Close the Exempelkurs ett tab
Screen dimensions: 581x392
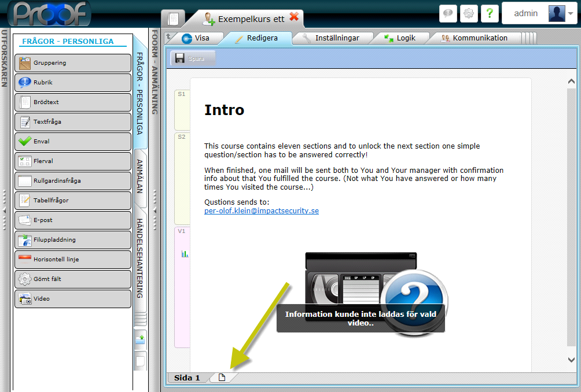coord(295,17)
